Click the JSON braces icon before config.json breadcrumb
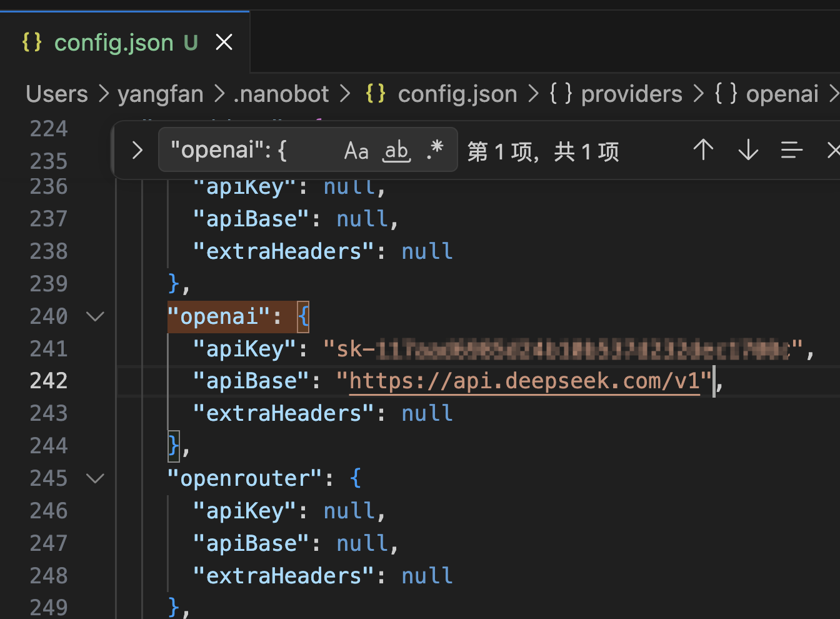This screenshot has width=840, height=619. (x=376, y=94)
